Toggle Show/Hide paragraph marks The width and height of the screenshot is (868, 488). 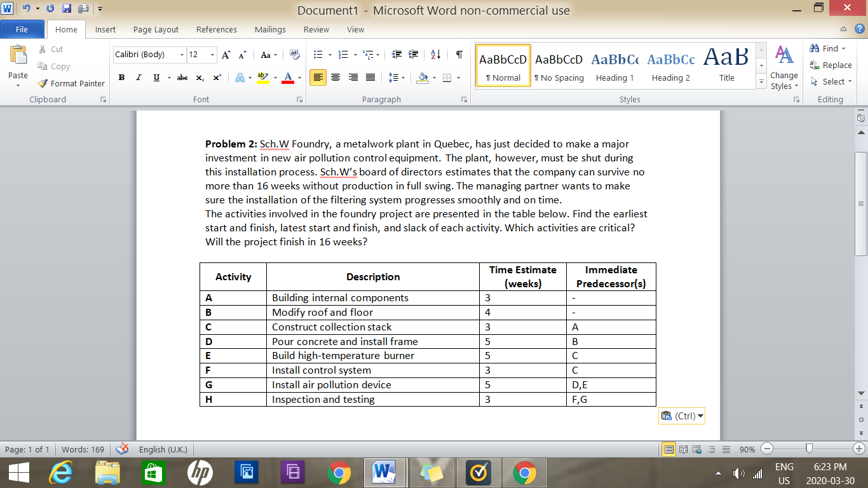459,55
